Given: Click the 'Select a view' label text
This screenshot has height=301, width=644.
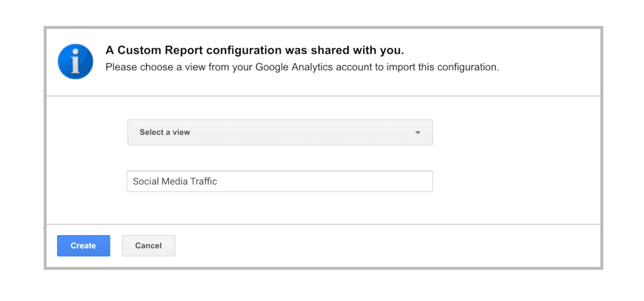Looking at the screenshot, I should pyautogui.click(x=165, y=132).
